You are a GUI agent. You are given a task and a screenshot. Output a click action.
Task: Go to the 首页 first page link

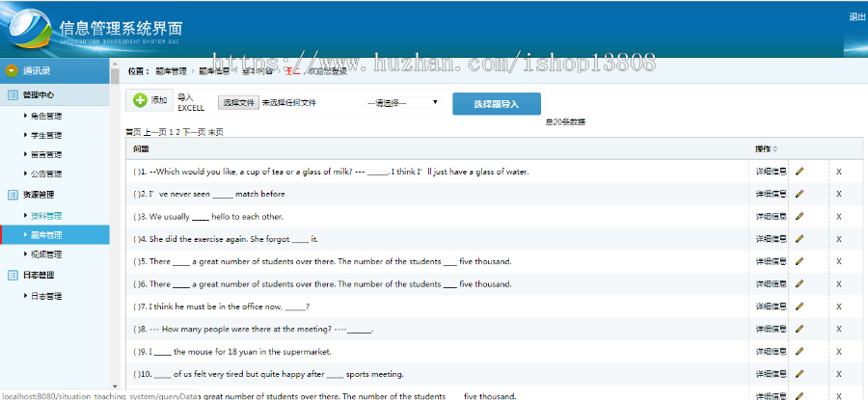(x=133, y=132)
